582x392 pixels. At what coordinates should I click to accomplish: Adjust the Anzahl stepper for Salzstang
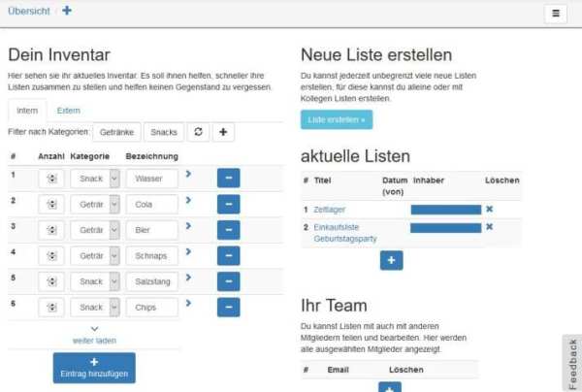51,281
